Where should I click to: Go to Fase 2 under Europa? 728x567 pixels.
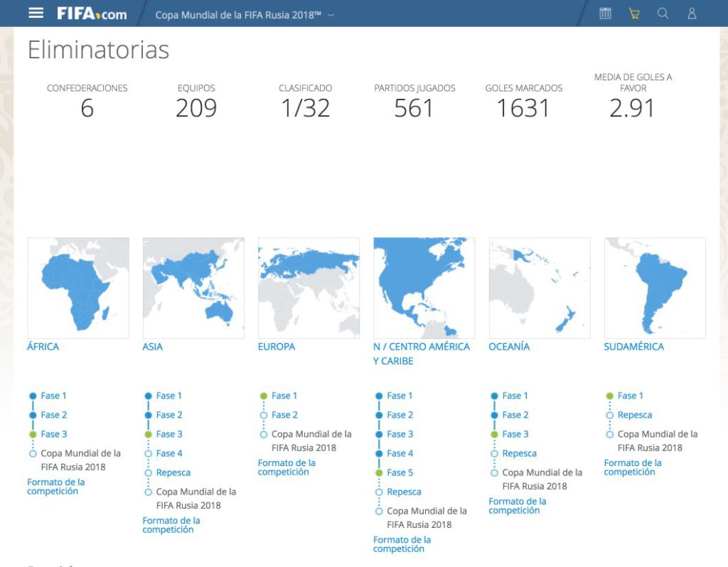284,415
